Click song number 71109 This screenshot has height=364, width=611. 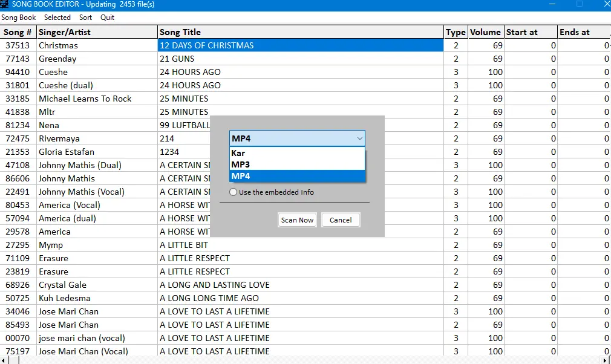(18, 258)
